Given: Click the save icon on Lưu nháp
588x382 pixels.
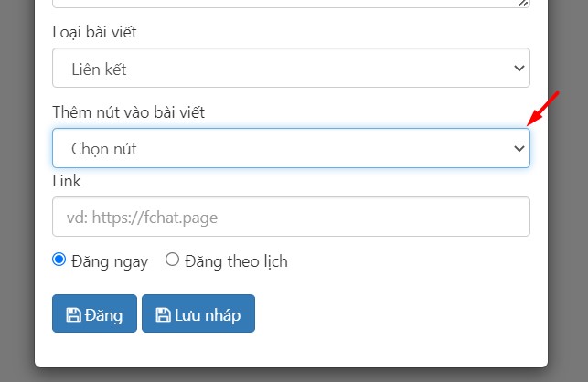Looking at the screenshot, I should 163,315.
